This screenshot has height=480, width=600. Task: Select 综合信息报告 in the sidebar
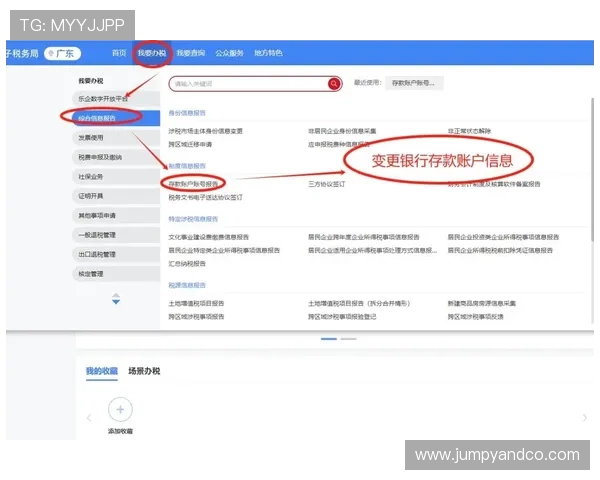[x=116, y=118]
